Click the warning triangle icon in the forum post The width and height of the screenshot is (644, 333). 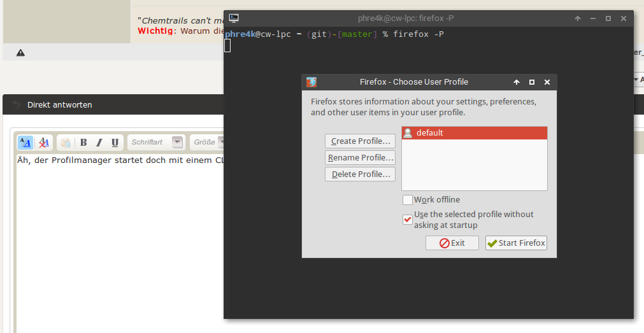tap(20, 53)
